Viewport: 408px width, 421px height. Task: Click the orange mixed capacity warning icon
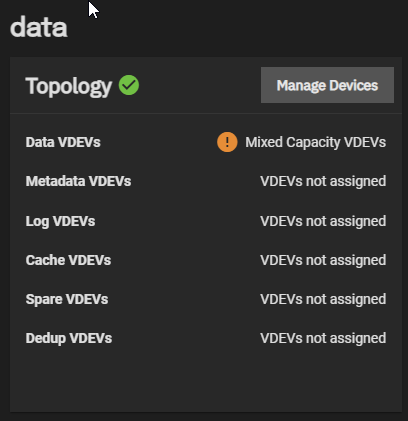click(x=227, y=142)
